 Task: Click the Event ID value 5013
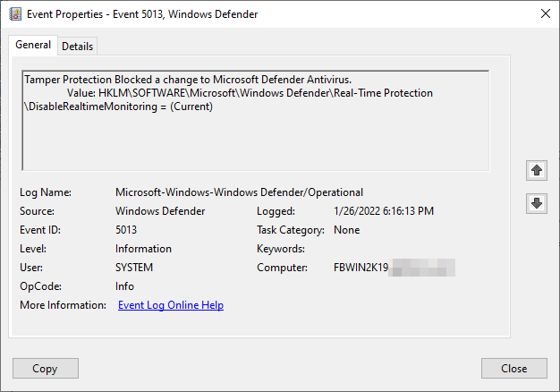click(126, 230)
